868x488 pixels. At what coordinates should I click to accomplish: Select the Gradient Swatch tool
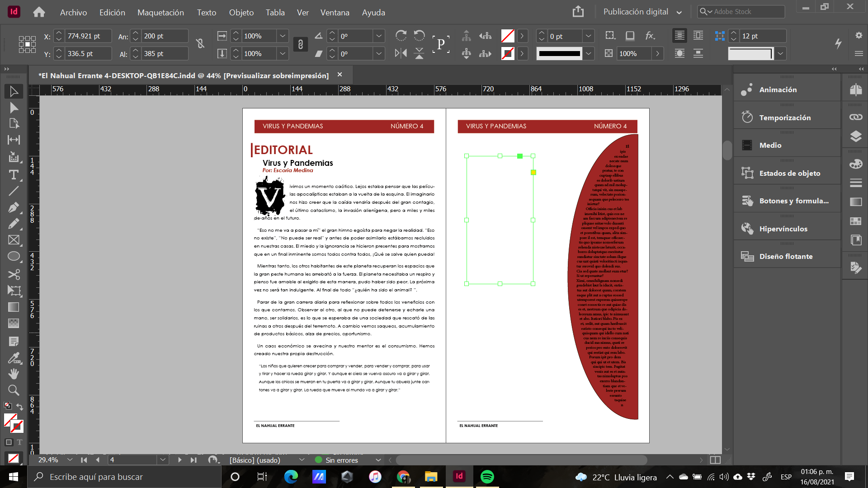(14, 307)
